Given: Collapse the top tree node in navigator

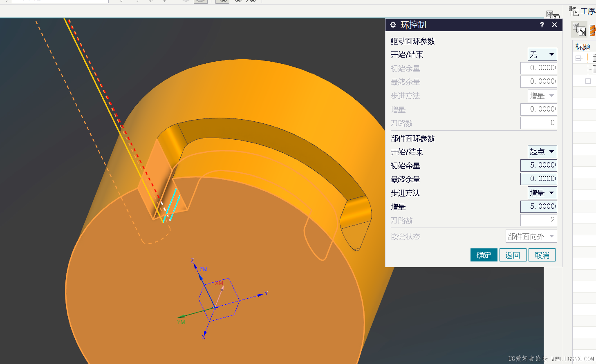Looking at the screenshot, I should point(578,58).
